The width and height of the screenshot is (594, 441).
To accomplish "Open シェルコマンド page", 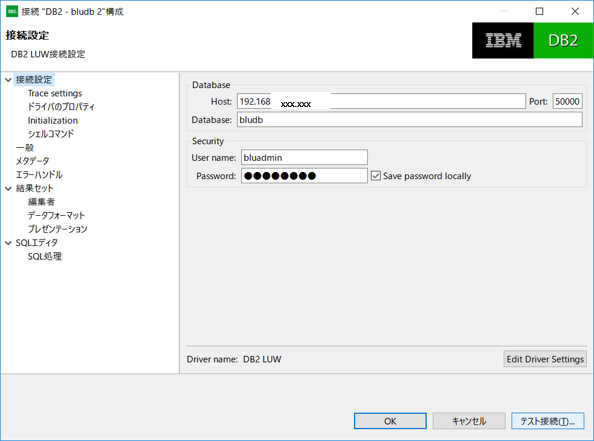I will pyautogui.click(x=51, y=134).
